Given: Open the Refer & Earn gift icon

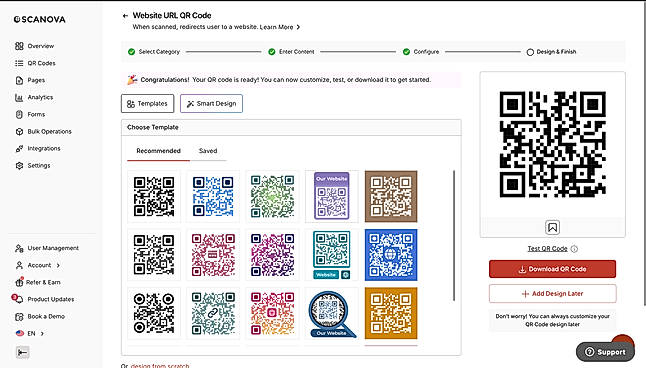Looking at the screenshot, I should point(19,282).
